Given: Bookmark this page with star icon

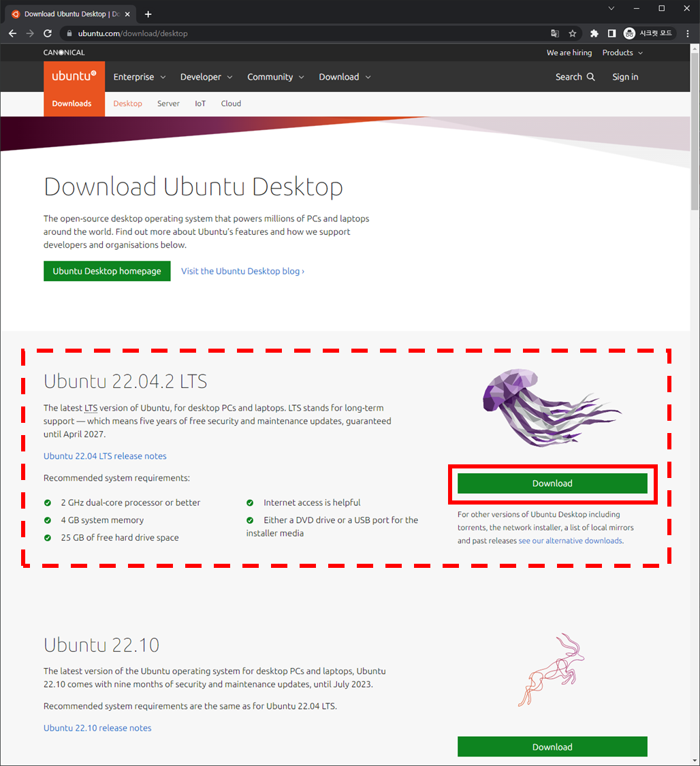Looking at the screenshot, I should click(573, 33).
